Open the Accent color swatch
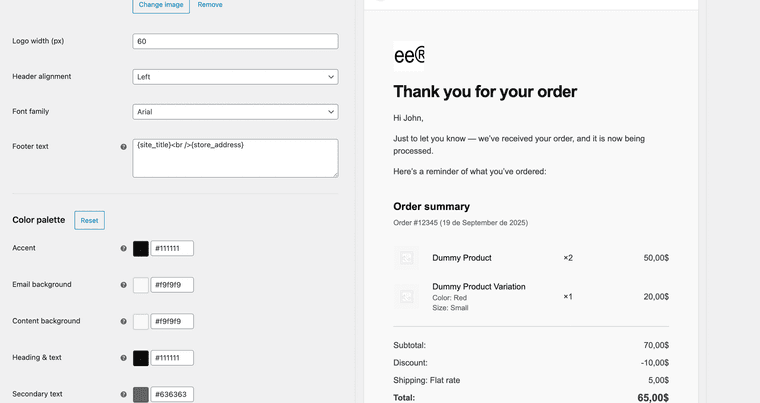This screenshot has height=403, width=760. click(x=141, y=248)
